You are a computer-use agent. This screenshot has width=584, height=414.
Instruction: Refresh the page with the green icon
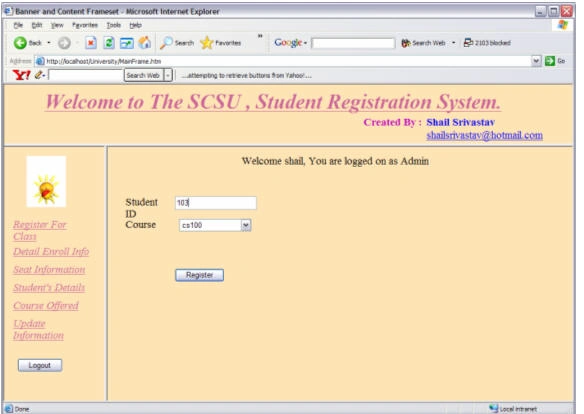point(109,43)
